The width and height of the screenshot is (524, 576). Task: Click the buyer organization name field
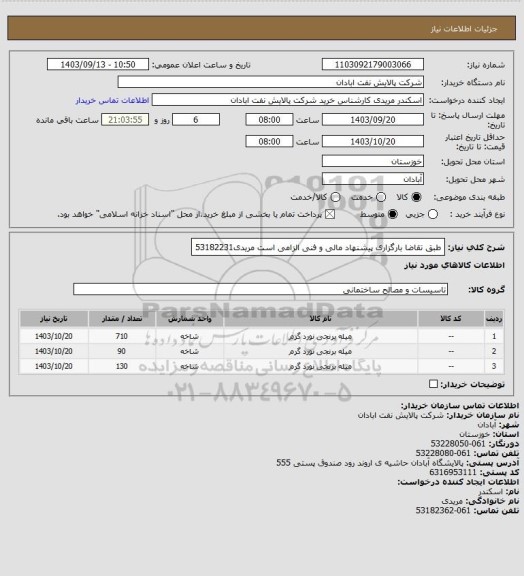point(270,82)
